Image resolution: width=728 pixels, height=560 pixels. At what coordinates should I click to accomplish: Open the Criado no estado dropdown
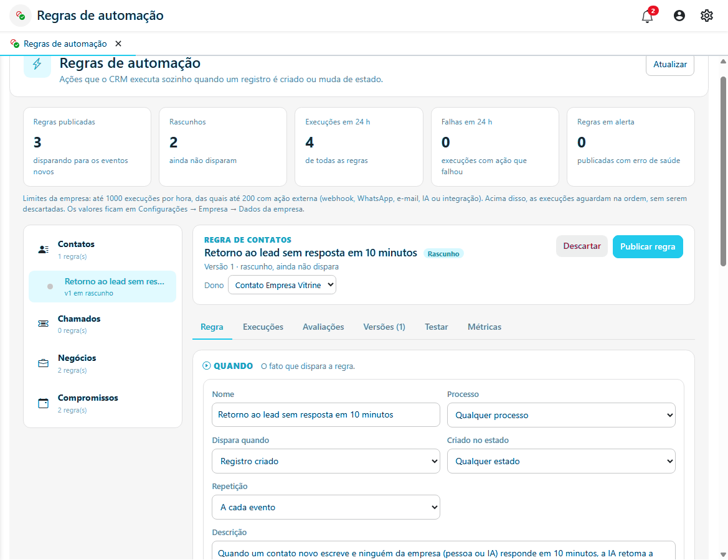pyautogui.click(x=561, y=461)
